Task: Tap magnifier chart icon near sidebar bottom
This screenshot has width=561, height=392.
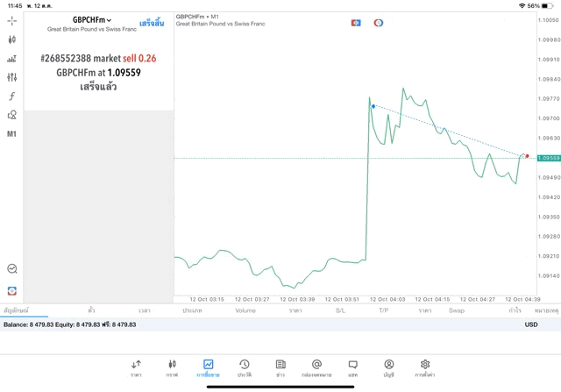Action: pos(12,268)
